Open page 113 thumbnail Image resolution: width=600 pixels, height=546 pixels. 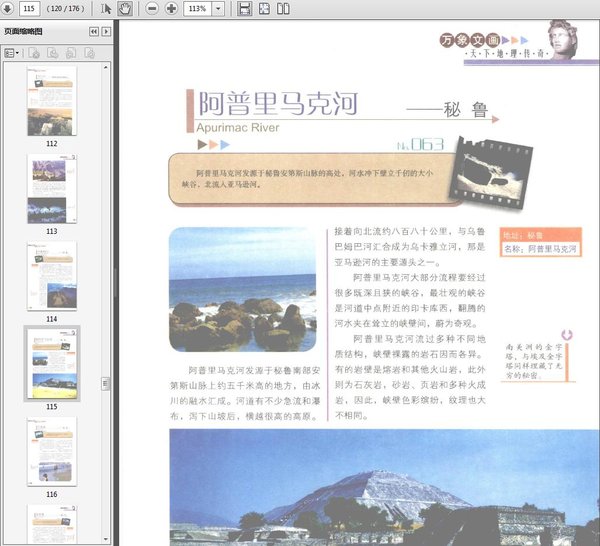coord(52,189)
